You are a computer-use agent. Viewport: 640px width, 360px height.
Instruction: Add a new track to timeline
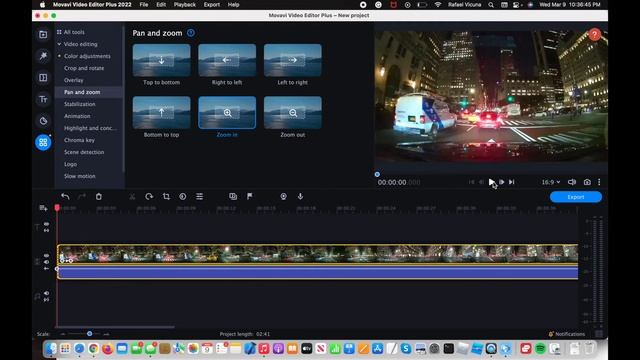point(43,208)
